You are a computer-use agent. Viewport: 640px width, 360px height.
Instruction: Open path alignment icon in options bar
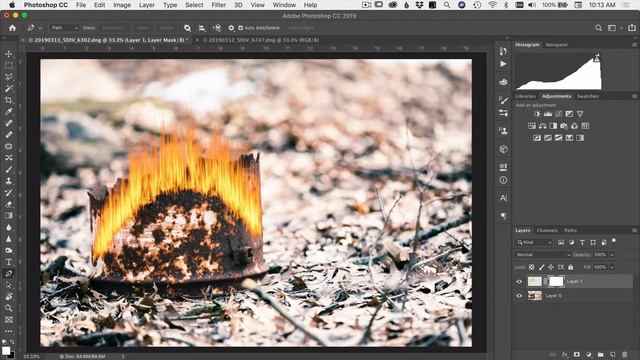(x=202, y=28)
